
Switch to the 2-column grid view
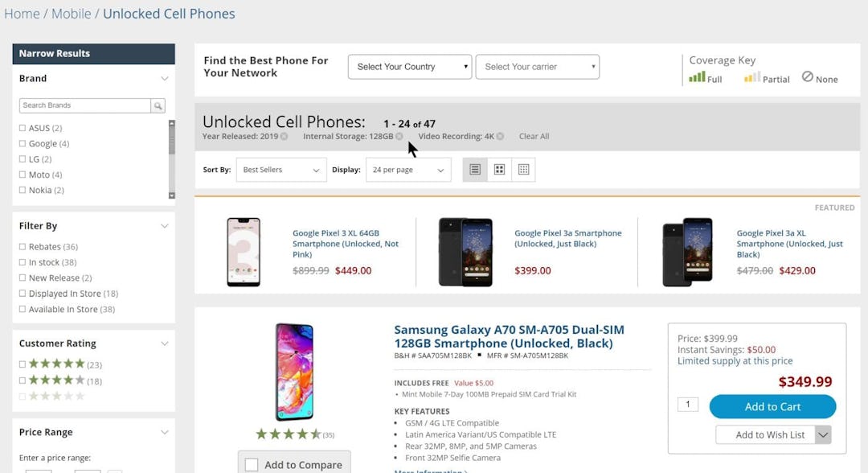[499, 169]
